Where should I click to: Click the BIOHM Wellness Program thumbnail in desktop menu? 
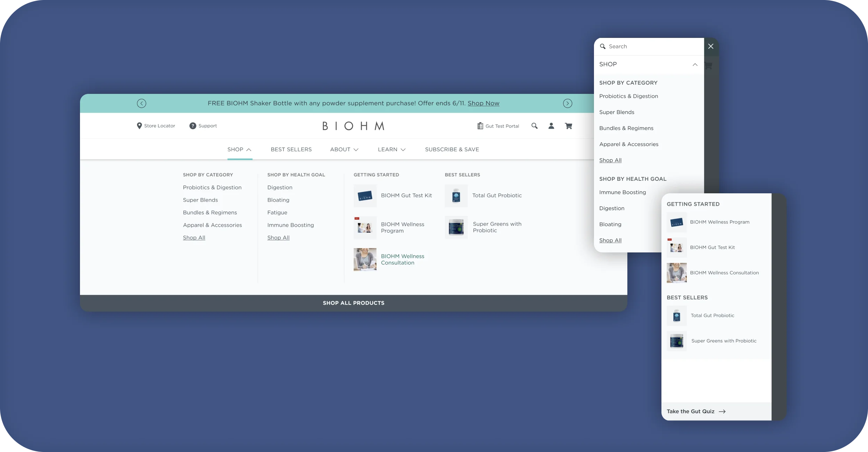(x=365, y=228)
